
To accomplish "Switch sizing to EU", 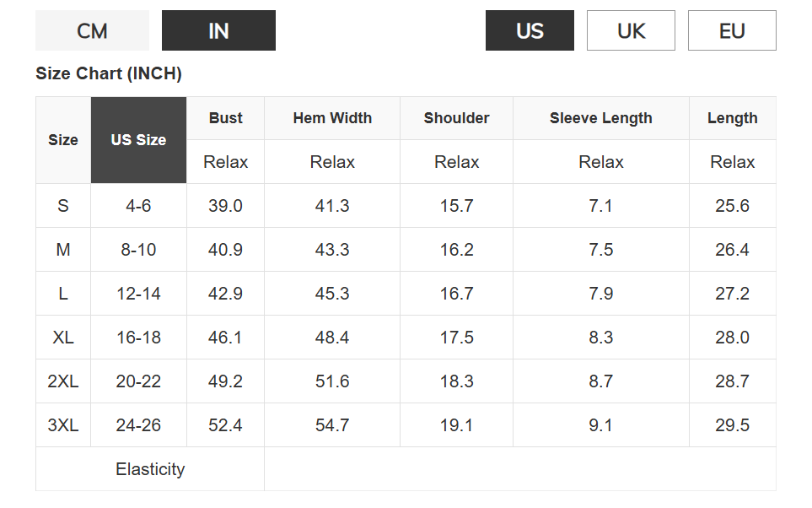I will [x=732, y=31].
